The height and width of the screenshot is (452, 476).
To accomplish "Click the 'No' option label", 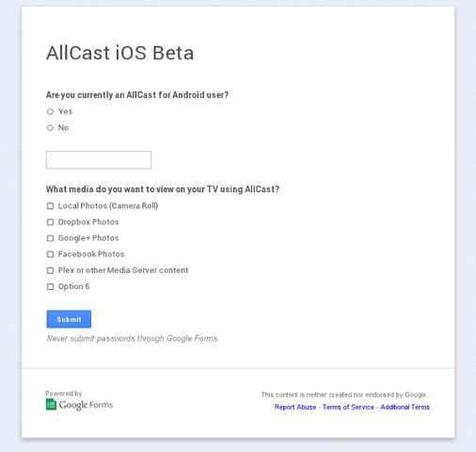I will tap(63, 128).
